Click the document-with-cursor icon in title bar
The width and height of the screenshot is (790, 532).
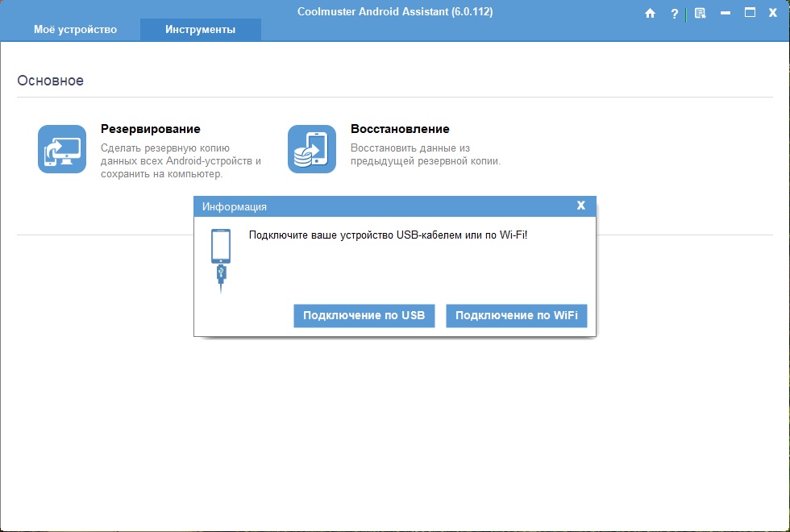point(700,13)
